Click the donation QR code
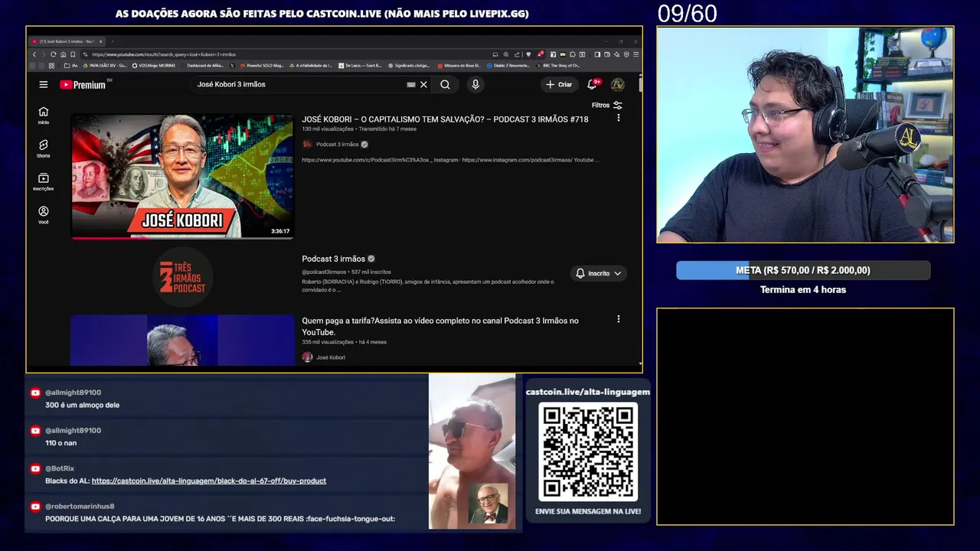Image resolution: width=980 pixels, height=551 pixels. 588,452
